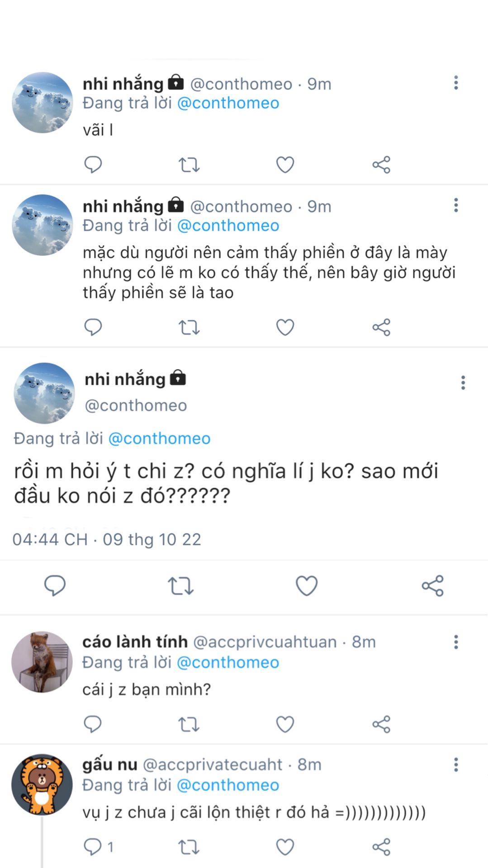488x868 pixels.
Task: Retweet the main tweet posted 04:44 CH
Action: tap(181, 586)
